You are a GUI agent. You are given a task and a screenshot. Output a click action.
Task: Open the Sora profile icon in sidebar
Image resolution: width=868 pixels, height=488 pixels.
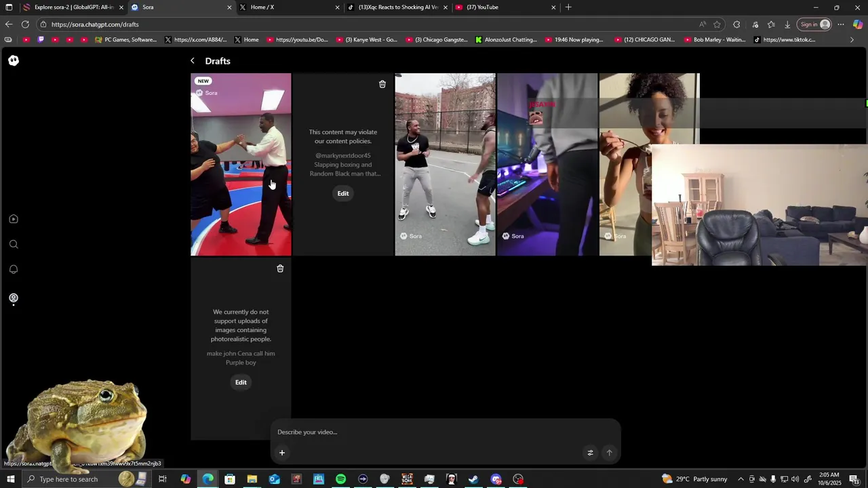pos(14,298)
